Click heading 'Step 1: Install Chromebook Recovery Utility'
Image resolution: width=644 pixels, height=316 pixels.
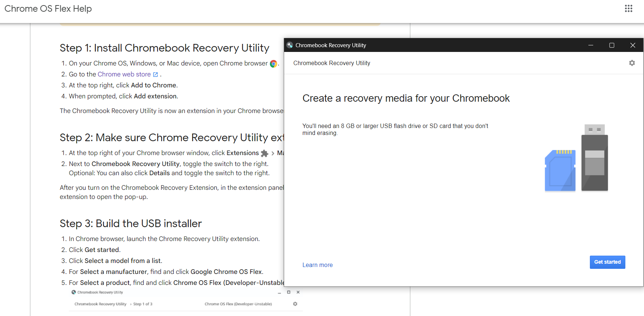[x=165, y=48]
